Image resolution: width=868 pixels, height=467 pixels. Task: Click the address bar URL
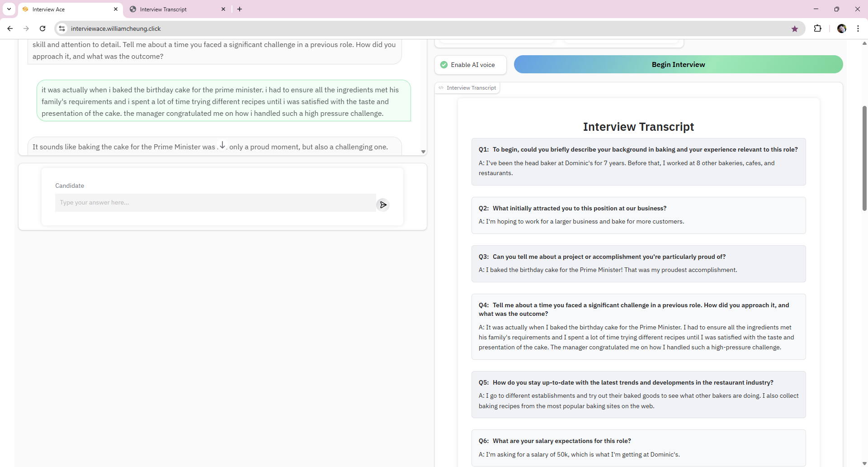click(116, 29)
